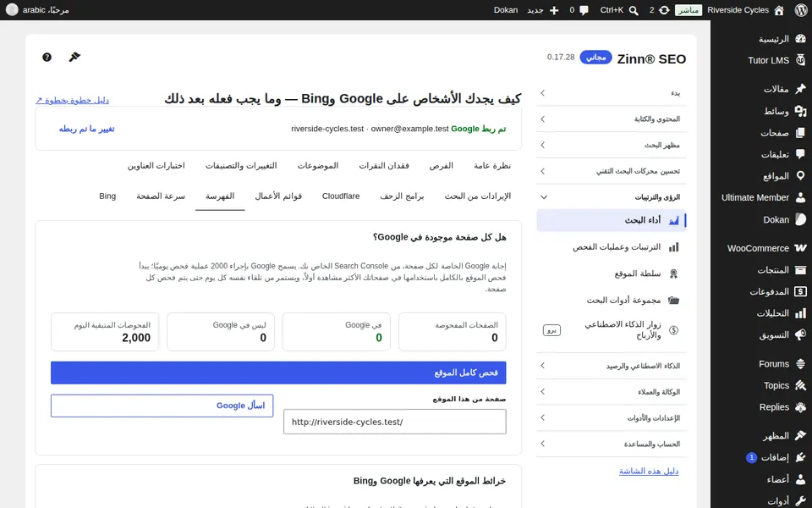Open the الرئيسية dashboard icon in sidebar
Viewport: 812px width, 508px height.
[x=801, y=39]
